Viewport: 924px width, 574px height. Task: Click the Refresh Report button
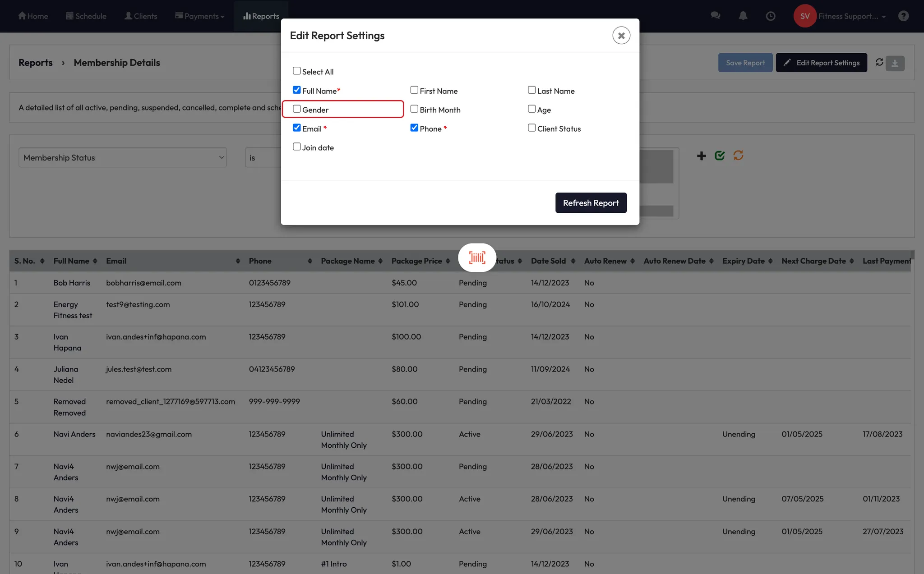(591, 203)
